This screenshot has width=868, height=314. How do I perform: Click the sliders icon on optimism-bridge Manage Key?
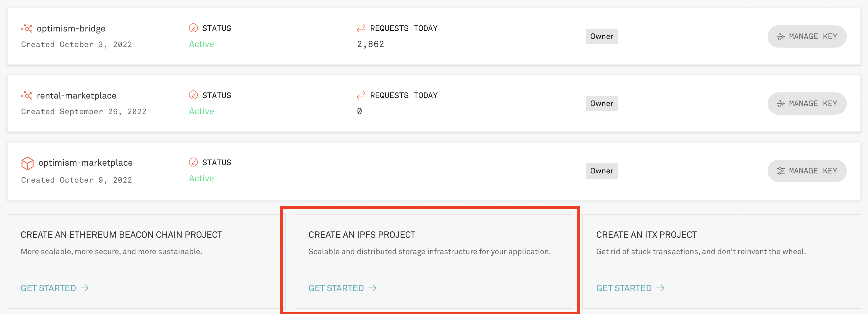[782, 36]
